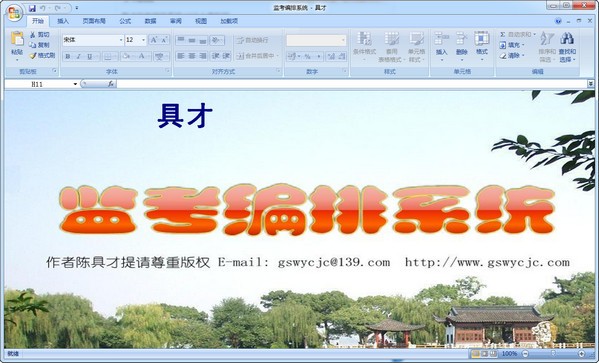This screenshot has width=599, height=363.
Task: Toggle Underline formatting
Action: (89, 57)
